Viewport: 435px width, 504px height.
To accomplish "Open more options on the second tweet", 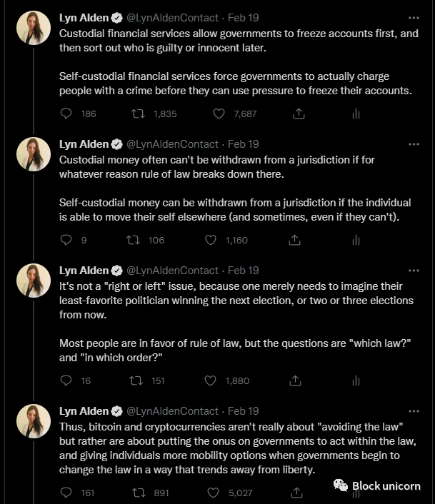I will [414, 144].
